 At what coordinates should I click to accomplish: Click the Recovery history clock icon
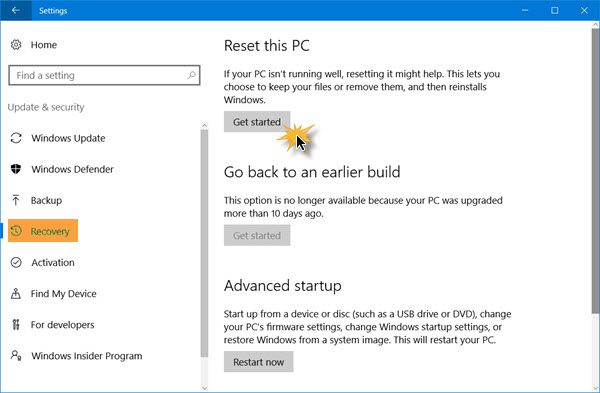coord(16,231)
